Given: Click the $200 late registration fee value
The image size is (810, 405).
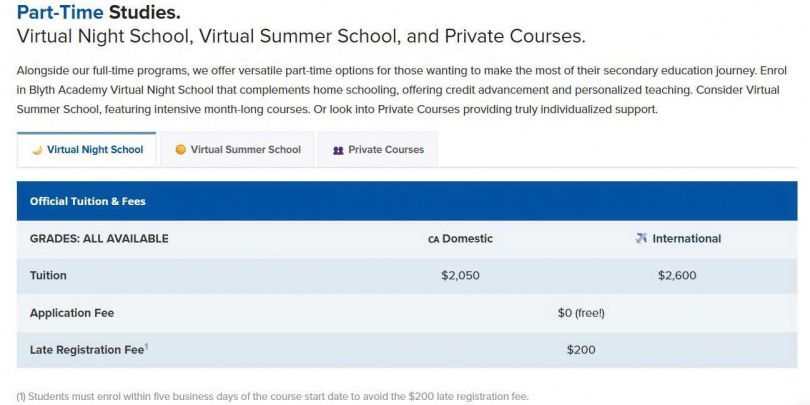Looking at the screenshot, I should tap(580, 350).
